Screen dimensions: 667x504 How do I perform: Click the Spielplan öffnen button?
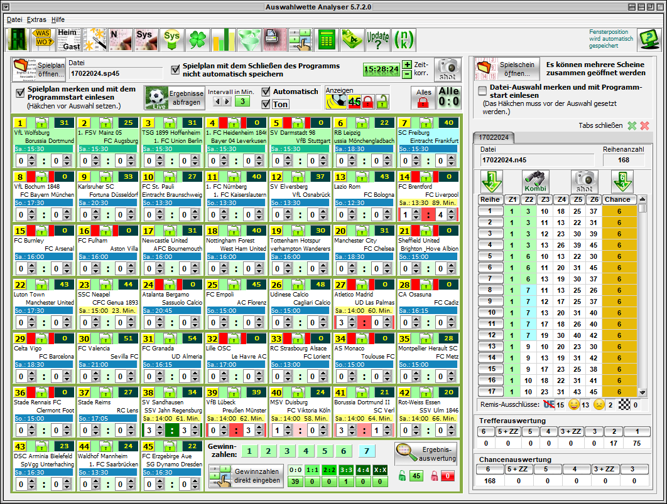coord(39,70)
